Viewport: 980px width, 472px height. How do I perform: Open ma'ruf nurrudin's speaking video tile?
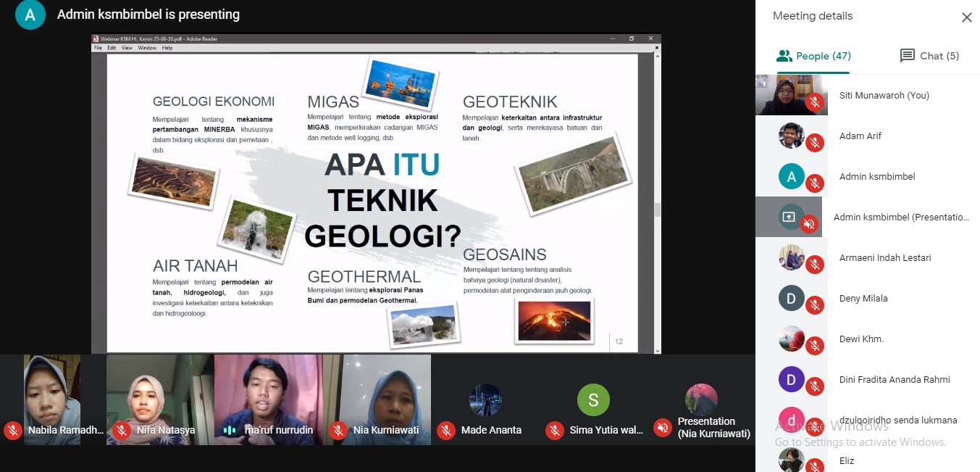coord(269,397)
